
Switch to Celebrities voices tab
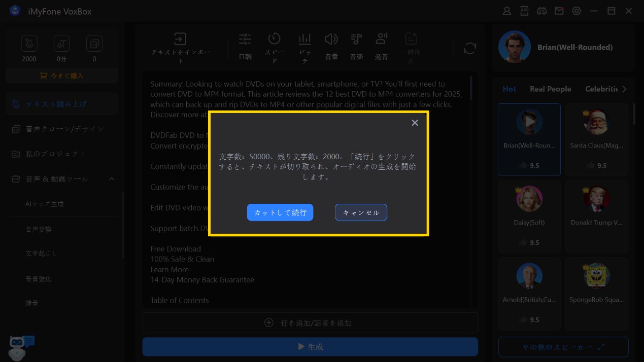tap(601, 89)
